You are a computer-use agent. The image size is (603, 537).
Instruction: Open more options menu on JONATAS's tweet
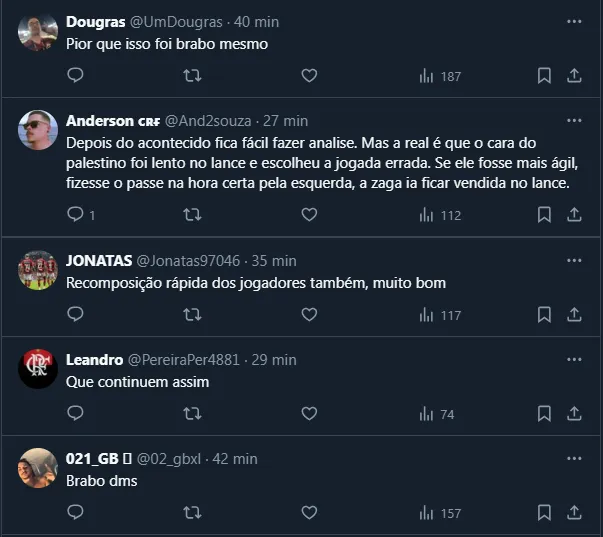pyautogui.click(x=574, y=259)
